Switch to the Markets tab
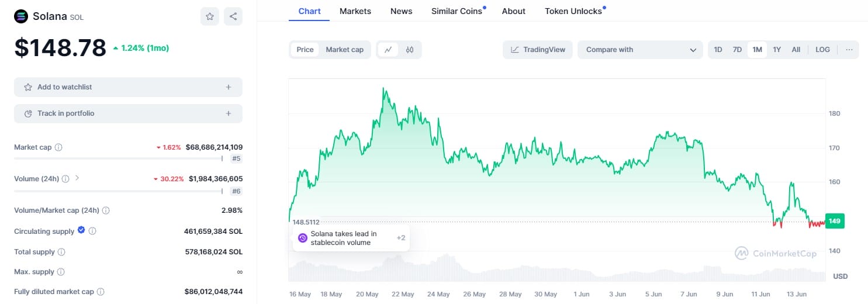868x304 pixels. pyautogui.click(x=355, y=11)
